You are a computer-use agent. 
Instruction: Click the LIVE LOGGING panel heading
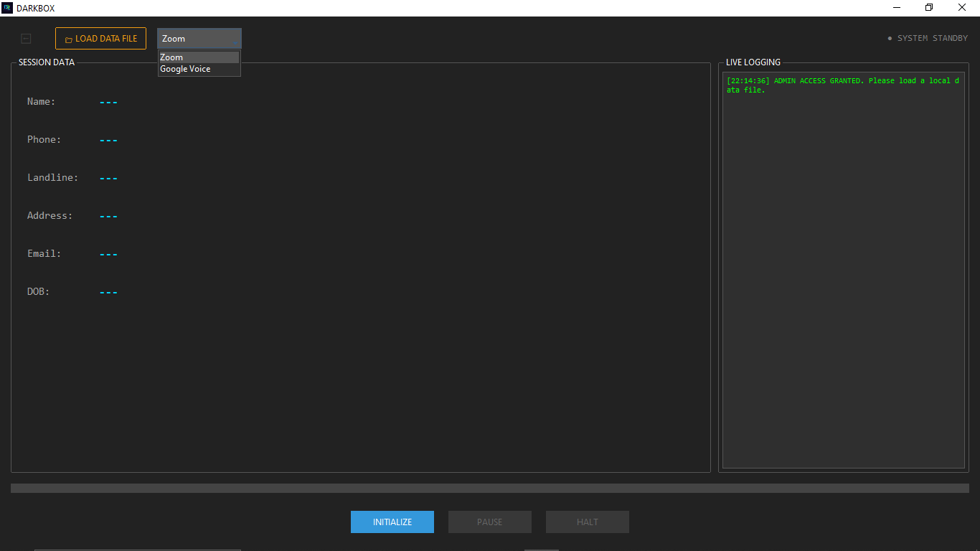tap(753, 62)
